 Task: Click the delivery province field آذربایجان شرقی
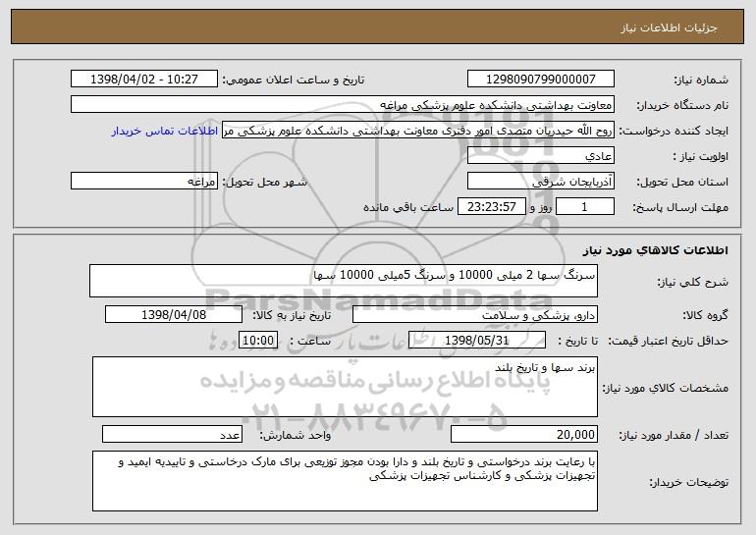click(540, 182)
